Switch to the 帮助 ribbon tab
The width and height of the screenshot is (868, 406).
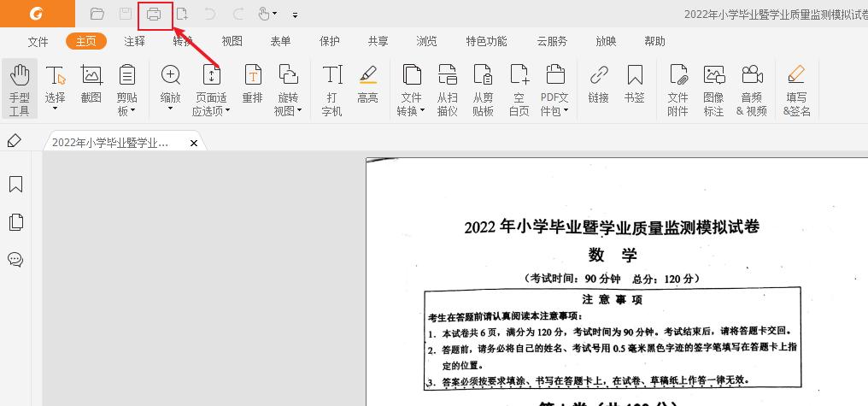pyautogui.click(x=655, y=41)
